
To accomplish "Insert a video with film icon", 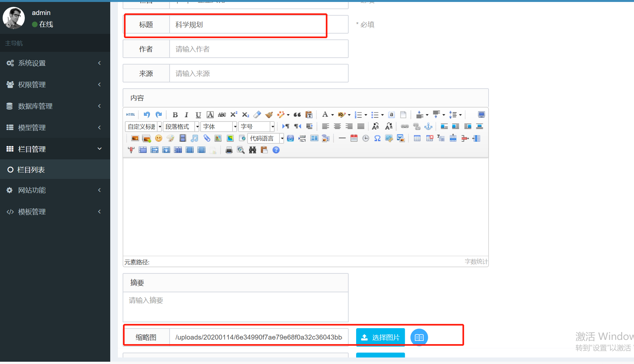I will [183, 138].
